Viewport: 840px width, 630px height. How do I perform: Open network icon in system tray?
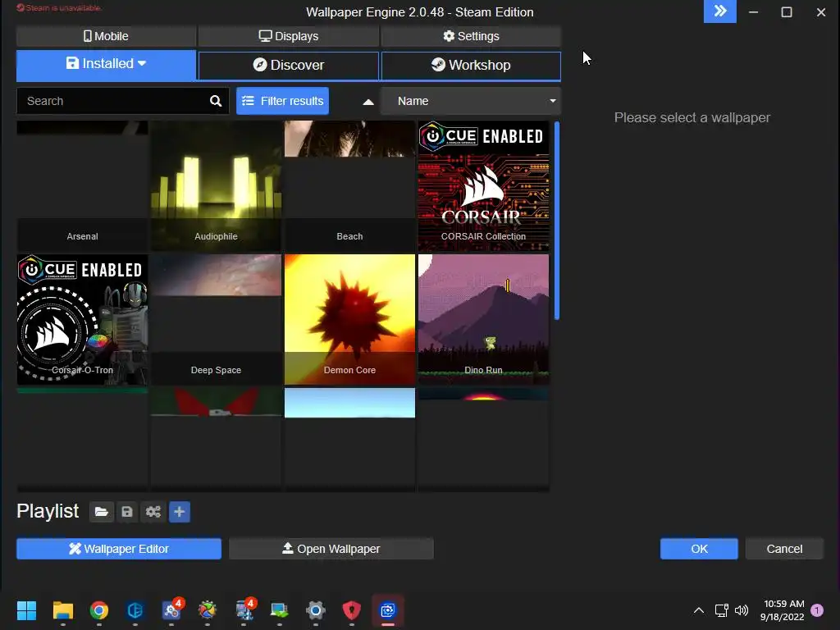pos(721,609)
